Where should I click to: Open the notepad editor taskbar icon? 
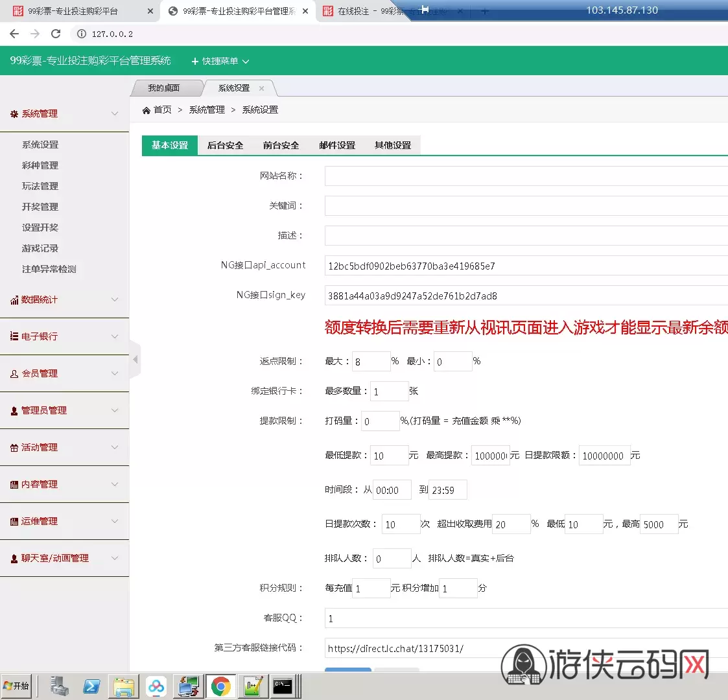[253, 686]
